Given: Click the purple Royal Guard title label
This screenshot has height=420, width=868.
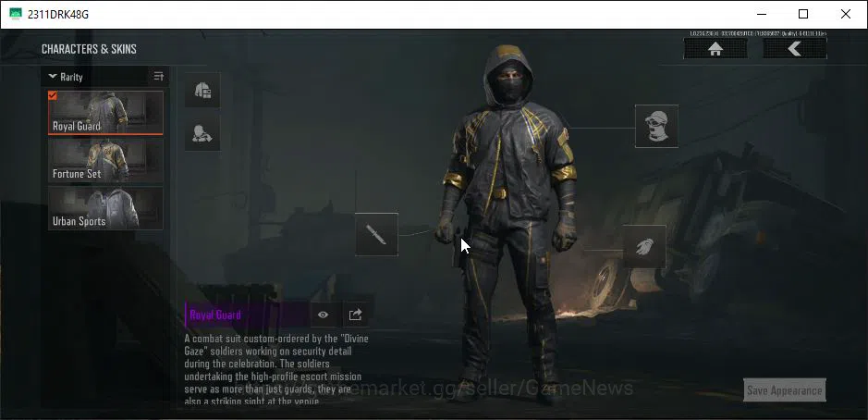Looking at the screenshot, I should click(x=215, y=315).
